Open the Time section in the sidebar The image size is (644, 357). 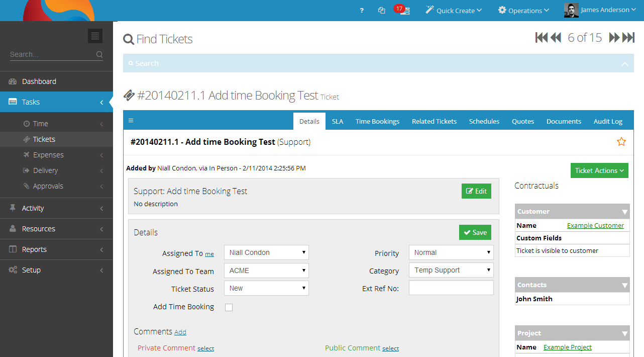click(x=39, y=123)
